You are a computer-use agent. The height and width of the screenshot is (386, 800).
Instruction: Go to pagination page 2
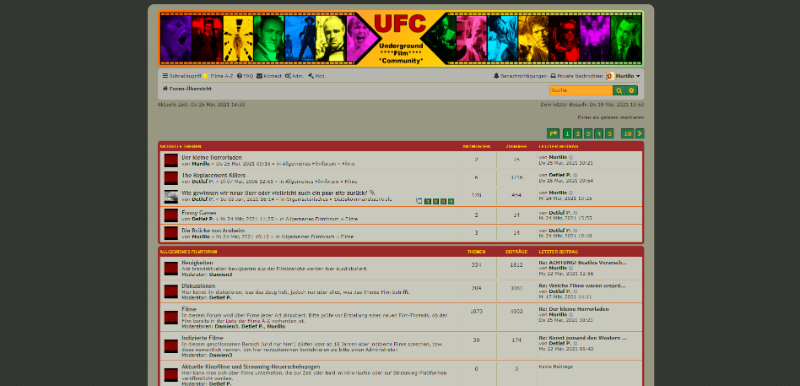[578, 134]
